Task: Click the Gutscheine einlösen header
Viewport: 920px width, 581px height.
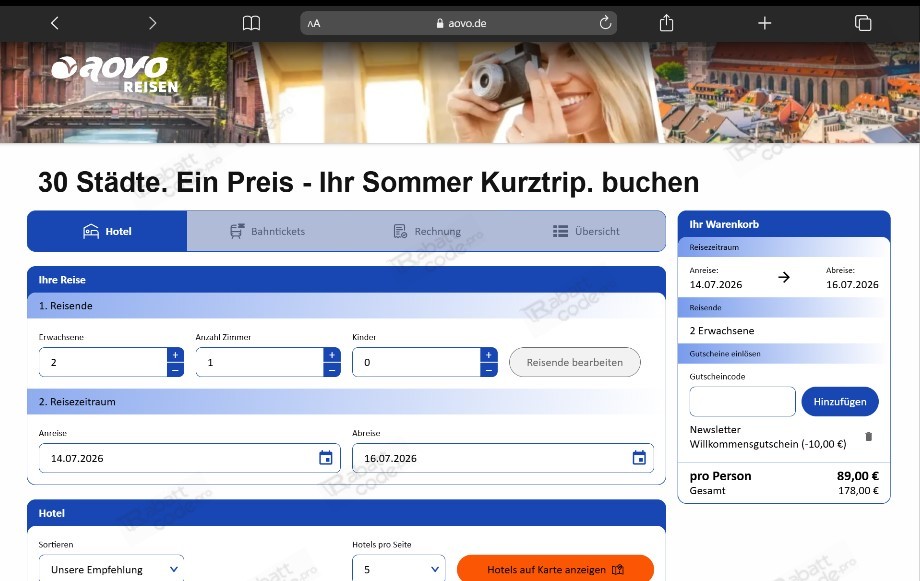Action: pyautogui.click(x=784, y=354)
